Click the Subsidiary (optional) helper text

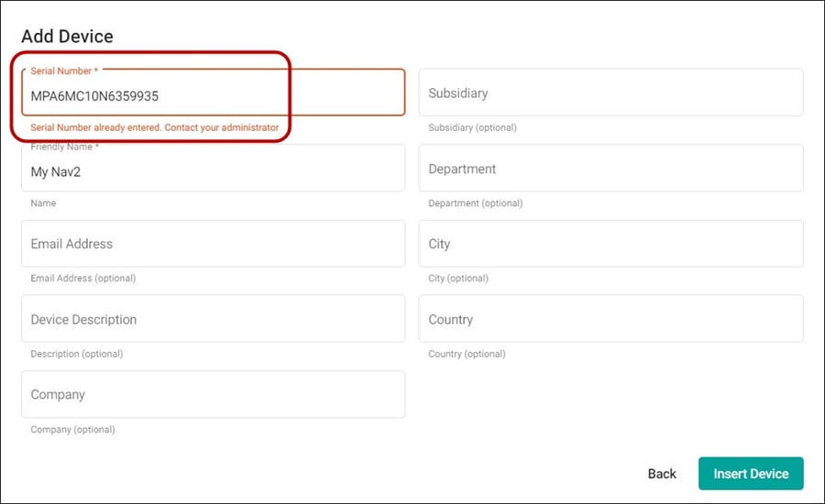[x=472, y=127]
